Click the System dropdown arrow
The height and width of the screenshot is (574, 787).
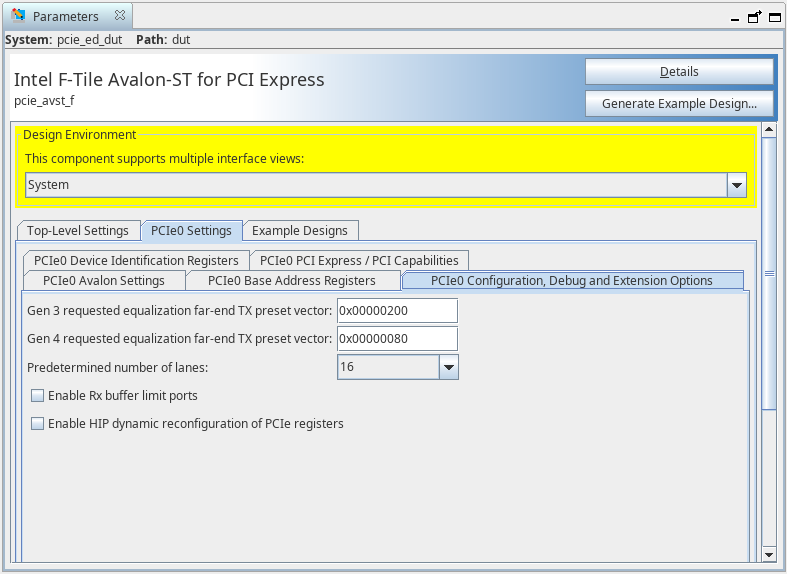tap(737, 185)
